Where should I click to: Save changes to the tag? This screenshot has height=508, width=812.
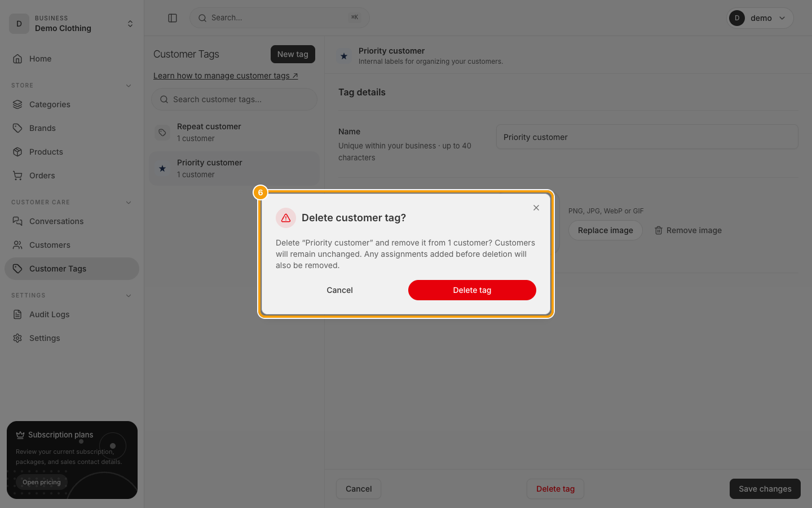tap(765, 489)
